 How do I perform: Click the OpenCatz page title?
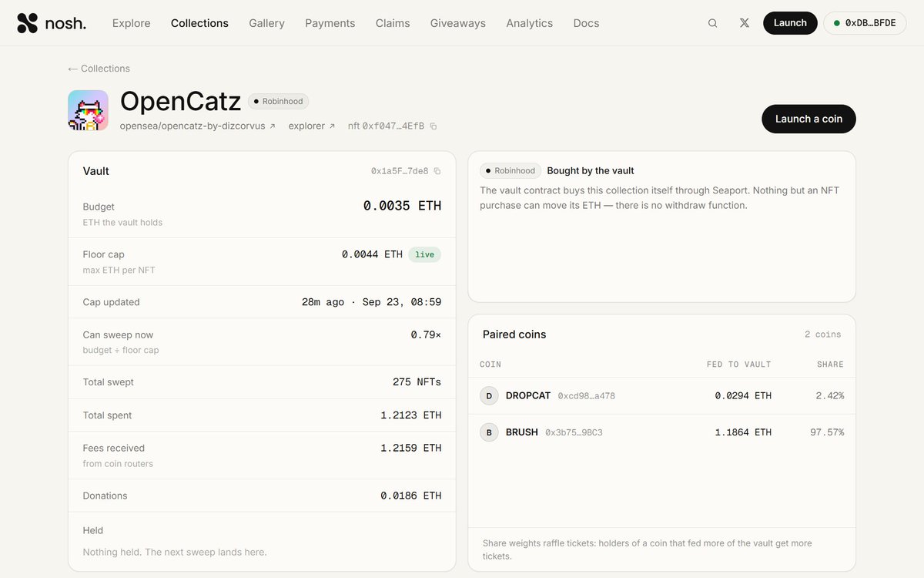(181, 101)
